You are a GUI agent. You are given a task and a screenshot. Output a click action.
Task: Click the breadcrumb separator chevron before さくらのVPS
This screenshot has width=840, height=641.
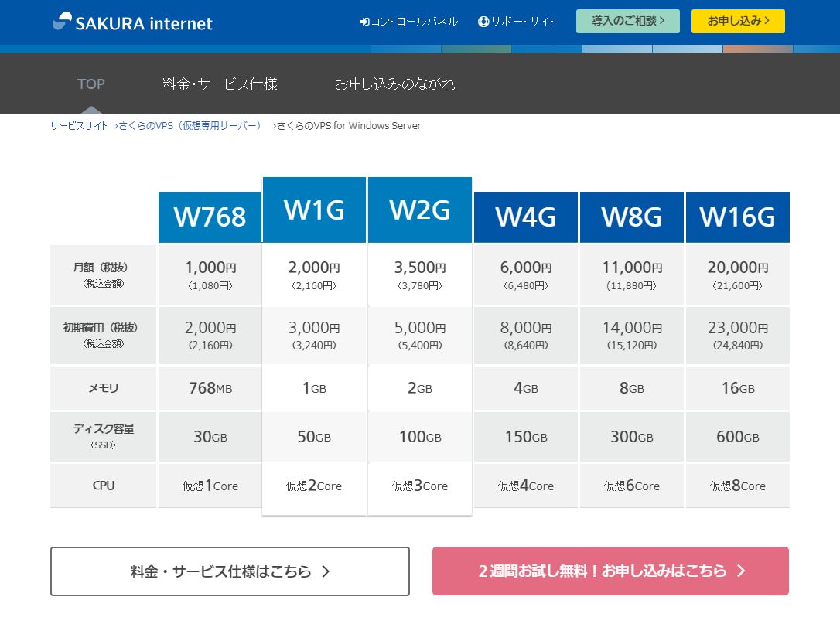116,125
